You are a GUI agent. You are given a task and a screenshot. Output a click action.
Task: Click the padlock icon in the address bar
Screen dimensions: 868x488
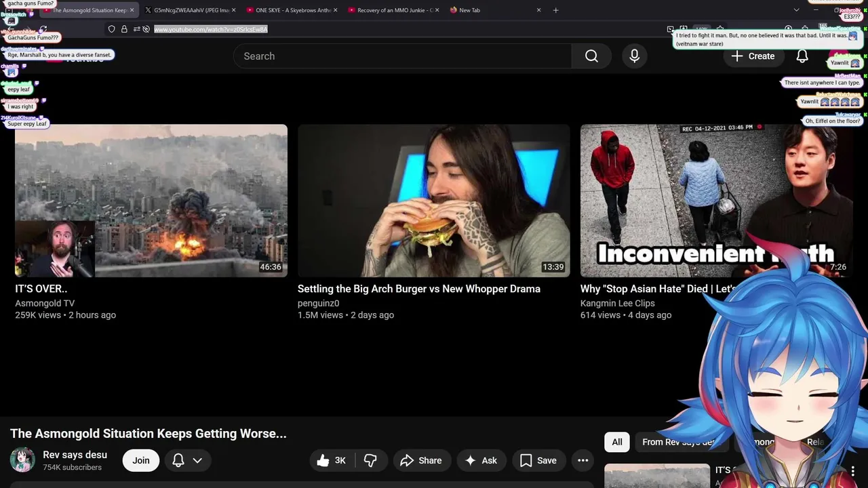[x=124, y=29]
